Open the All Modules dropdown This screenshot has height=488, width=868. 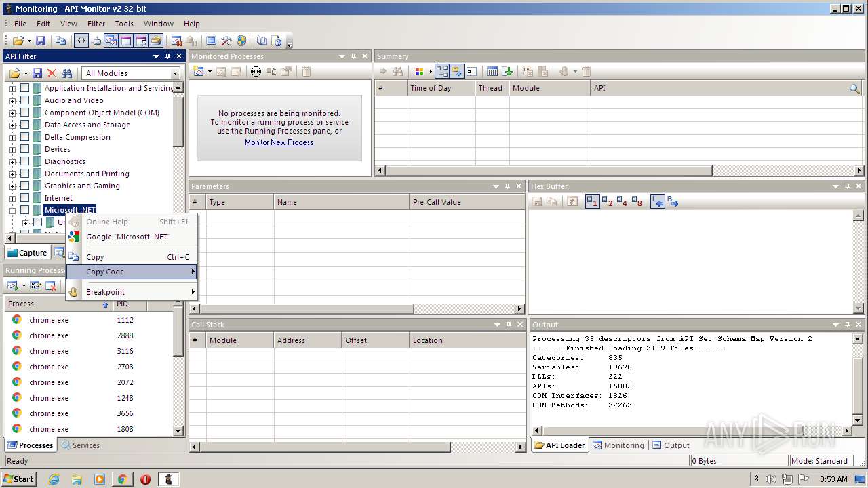coord(174,73)
